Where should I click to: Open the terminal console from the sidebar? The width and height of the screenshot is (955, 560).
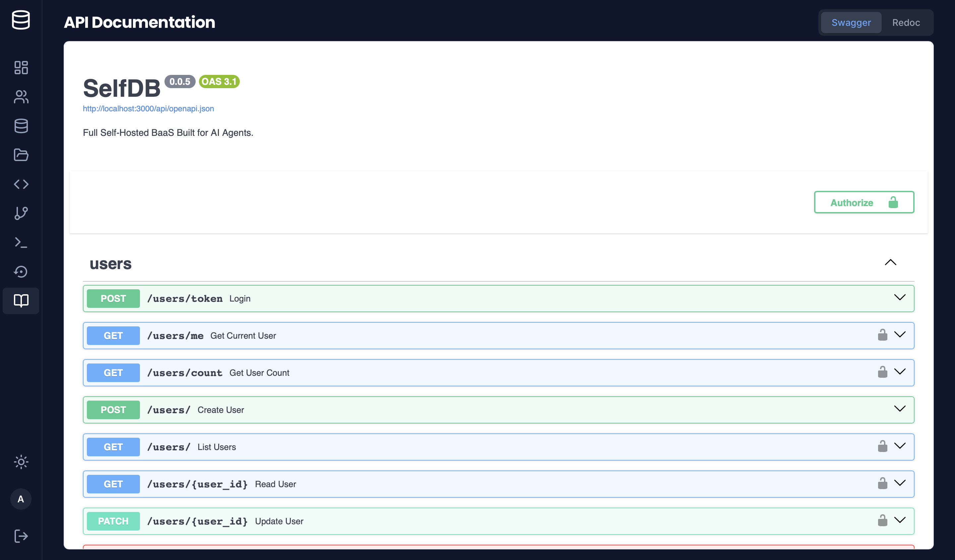point(21,242)
